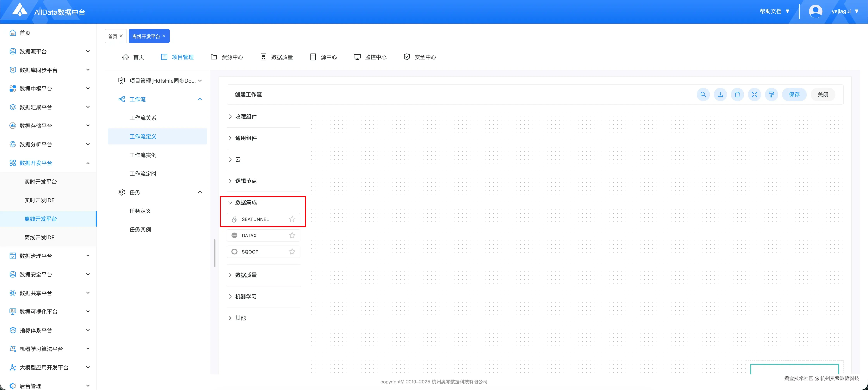Screen dimensions: 868x390
Task: Click the 数据可视化平台 sidebar icon
Action: (x=13, y=312)
